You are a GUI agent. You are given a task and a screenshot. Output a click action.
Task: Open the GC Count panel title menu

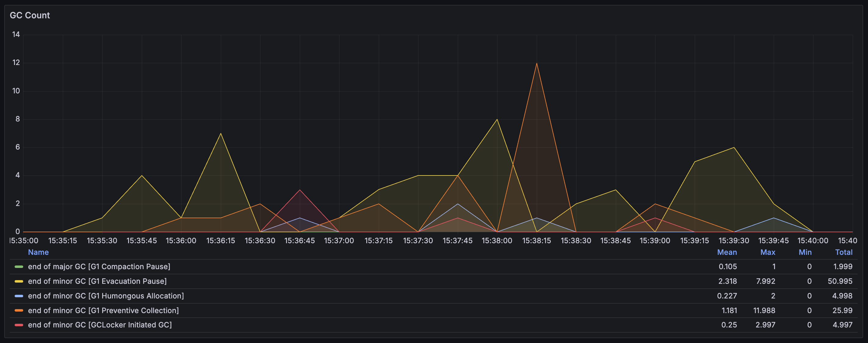pyautogui.click(x=30, y=16)
